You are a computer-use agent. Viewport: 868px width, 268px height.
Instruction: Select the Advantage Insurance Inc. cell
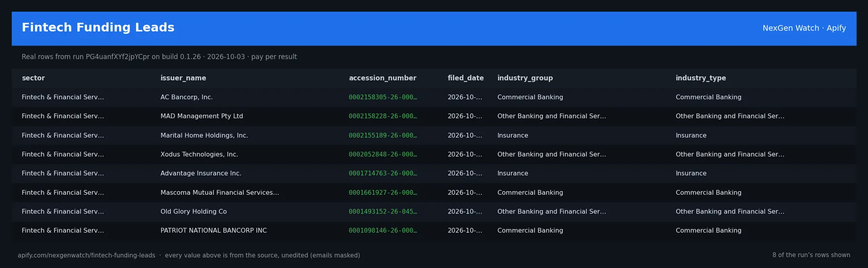tap(201, 174)
